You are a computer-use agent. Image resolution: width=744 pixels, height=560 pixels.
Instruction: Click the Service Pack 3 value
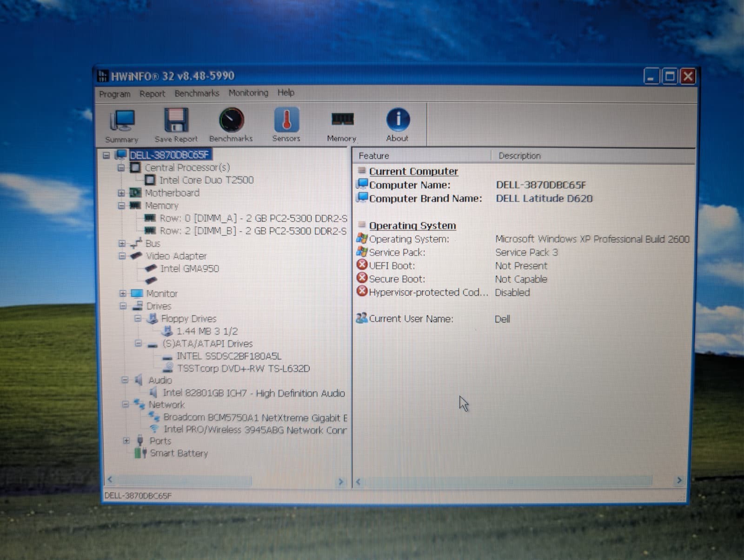tap(526, 252)
